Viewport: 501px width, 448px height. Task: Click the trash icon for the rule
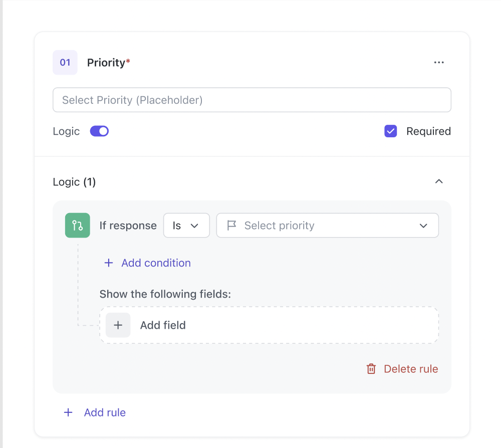click(x=371, y=369)
